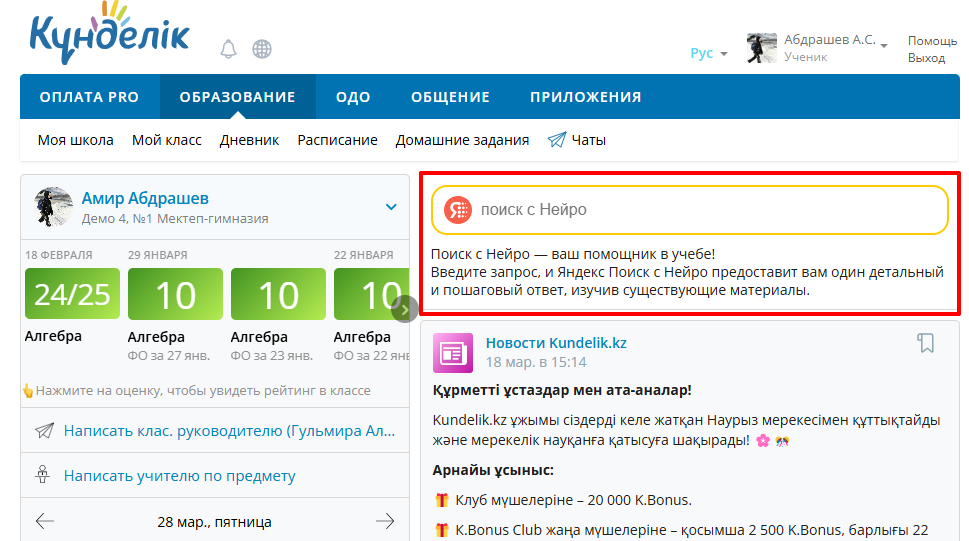Viewport: 969px width, 541px height.
Task: Go to next day arrow
Action: click(x=385, y=521)
